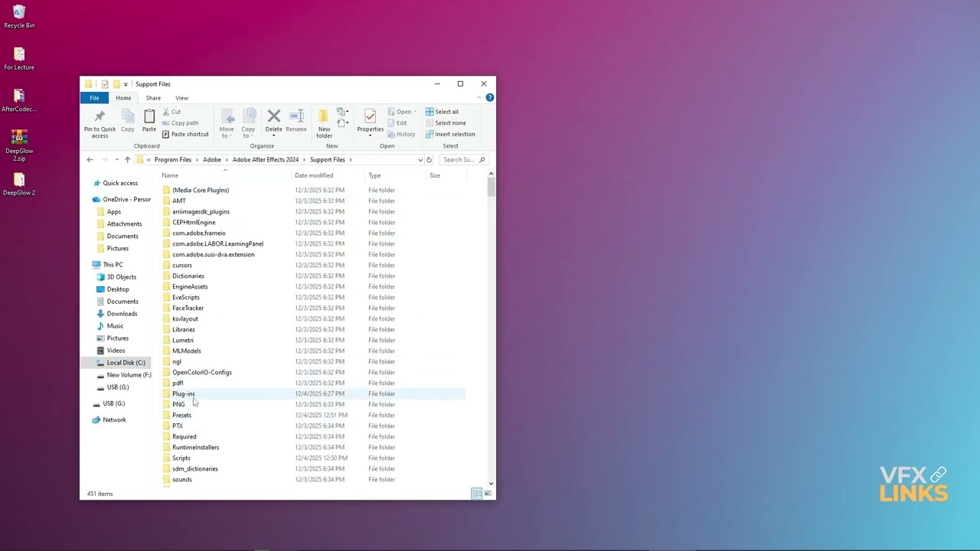Switch to the View ribbon tab
Screen dimensions: 980x551
point(181,98)
